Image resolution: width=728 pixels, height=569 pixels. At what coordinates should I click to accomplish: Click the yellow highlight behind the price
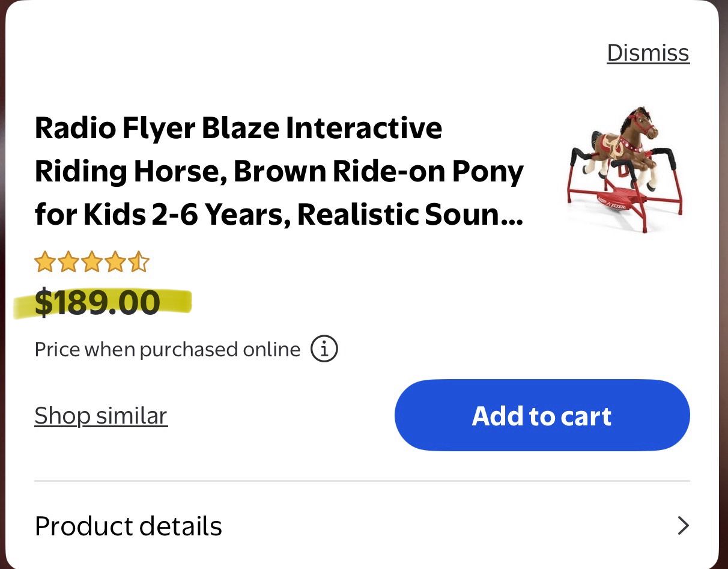point(177,302)
